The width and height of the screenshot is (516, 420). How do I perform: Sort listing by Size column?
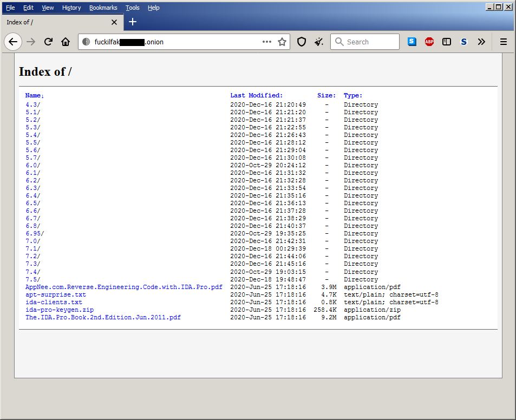[x=326, y=95]
